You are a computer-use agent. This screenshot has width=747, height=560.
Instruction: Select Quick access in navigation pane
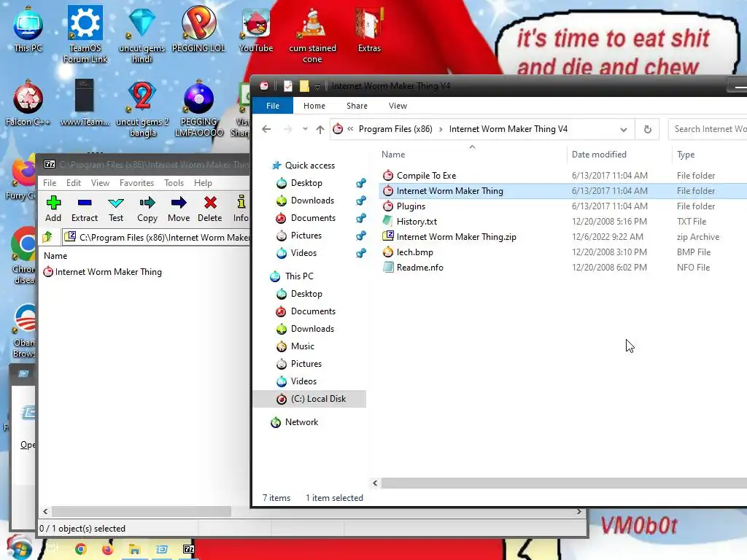[309, 166]
